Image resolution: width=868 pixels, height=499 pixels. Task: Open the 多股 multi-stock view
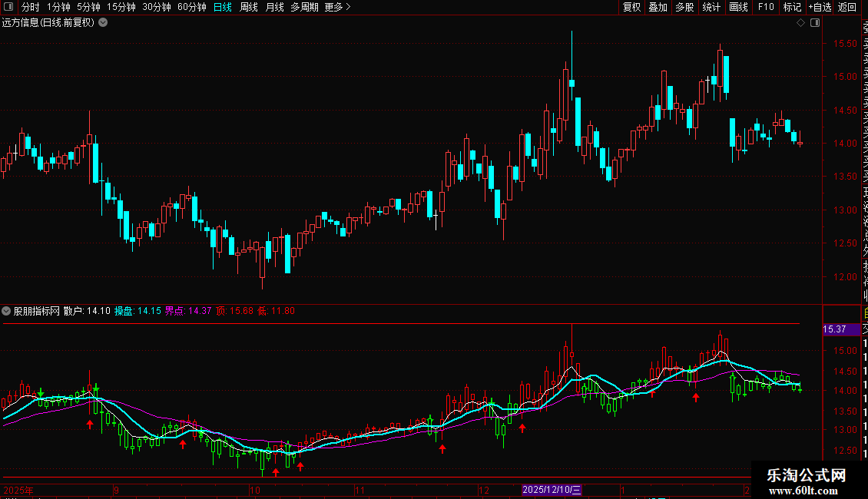pyautogui.click(x=684, y=7)
